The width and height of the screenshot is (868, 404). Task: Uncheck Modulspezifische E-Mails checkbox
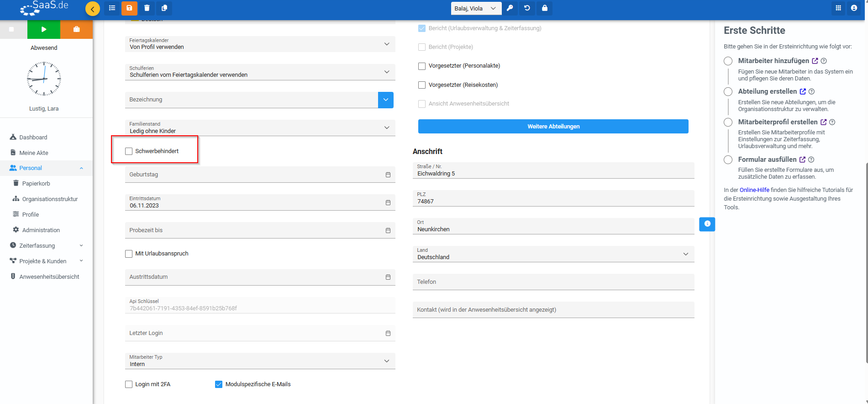click(219, 384)
